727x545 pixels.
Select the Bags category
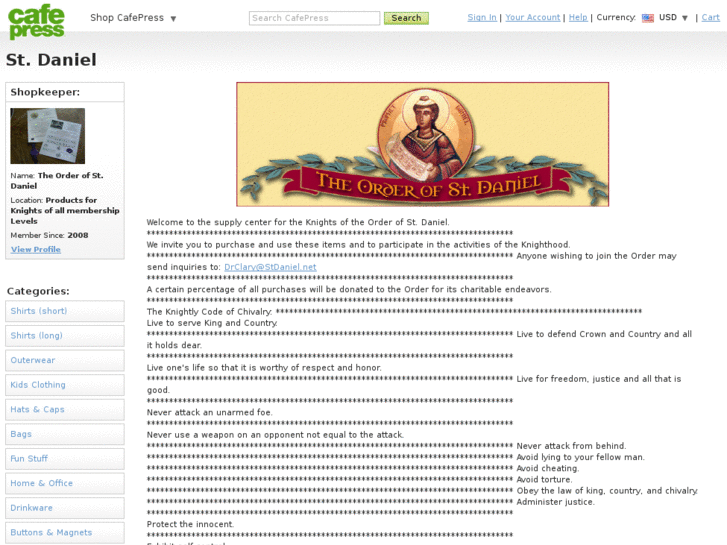tap(65, 434)
